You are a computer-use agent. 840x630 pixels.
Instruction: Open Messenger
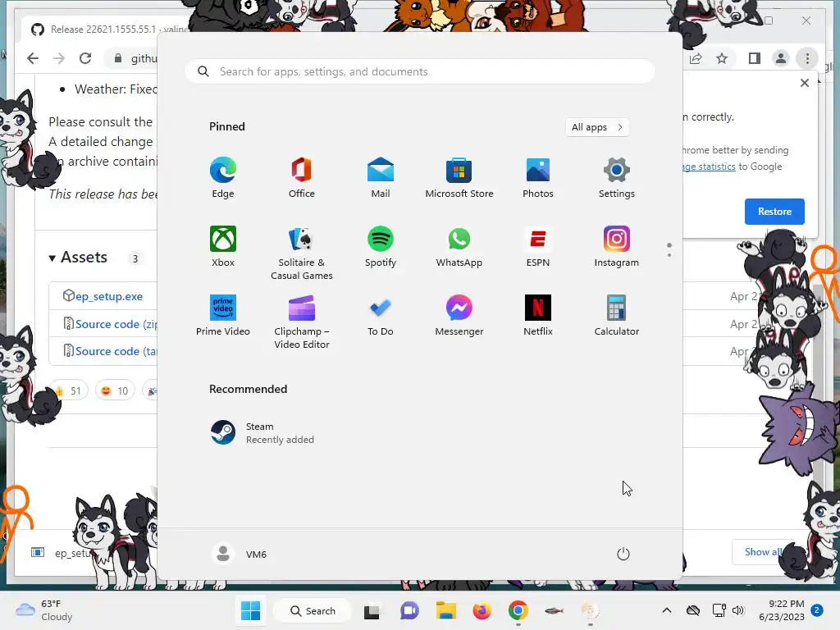[x=459, y=316]
